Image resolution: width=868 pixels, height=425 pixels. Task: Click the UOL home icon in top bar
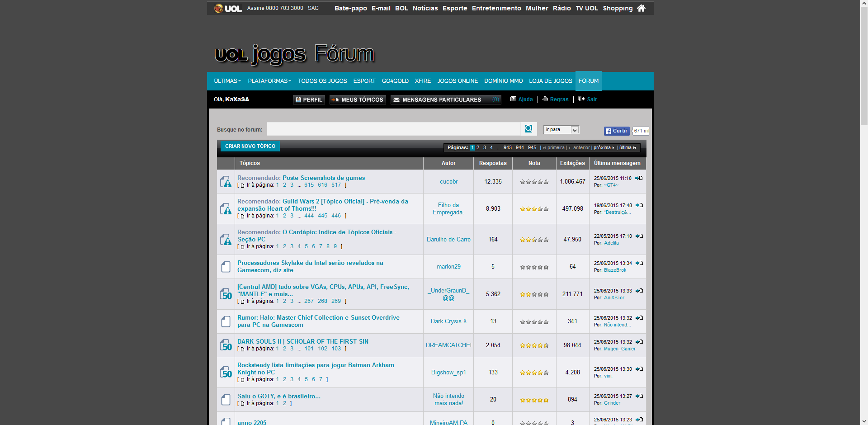point(641,8)
